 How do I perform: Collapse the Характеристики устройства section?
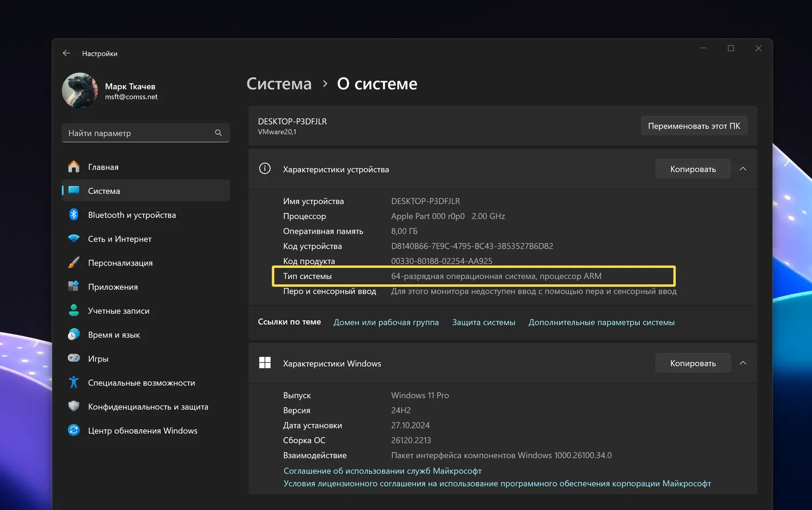tap(743, 169)
